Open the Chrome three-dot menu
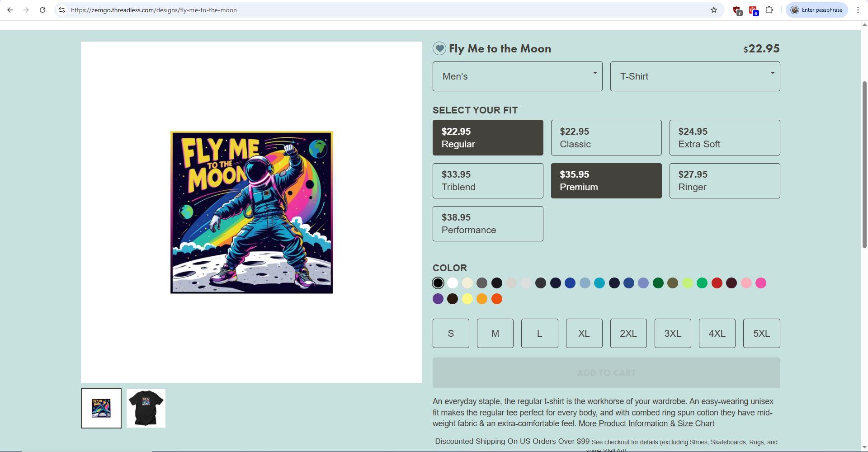Image resolution: width=868 pixels, height=452 pixels. (x=858, y=10)
